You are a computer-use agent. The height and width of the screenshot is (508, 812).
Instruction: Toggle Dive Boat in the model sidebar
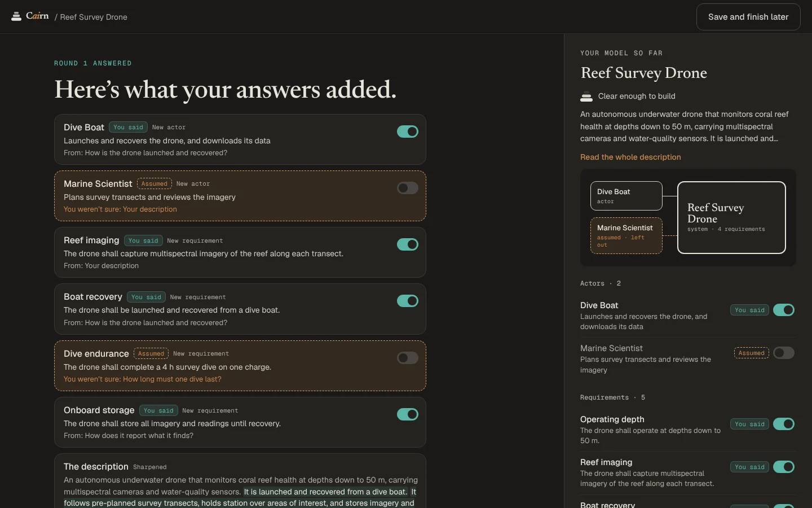784,310
